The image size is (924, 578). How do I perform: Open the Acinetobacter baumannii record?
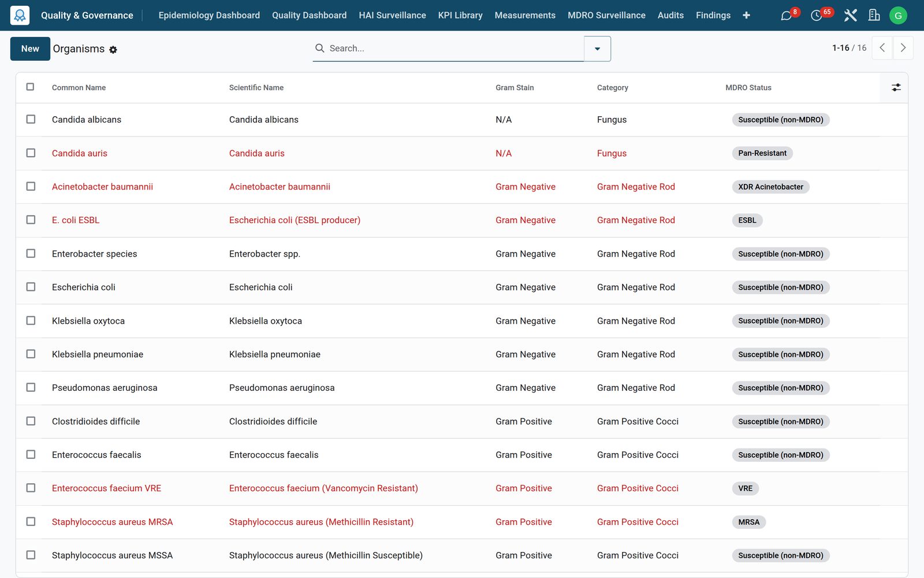coord(461,187)
